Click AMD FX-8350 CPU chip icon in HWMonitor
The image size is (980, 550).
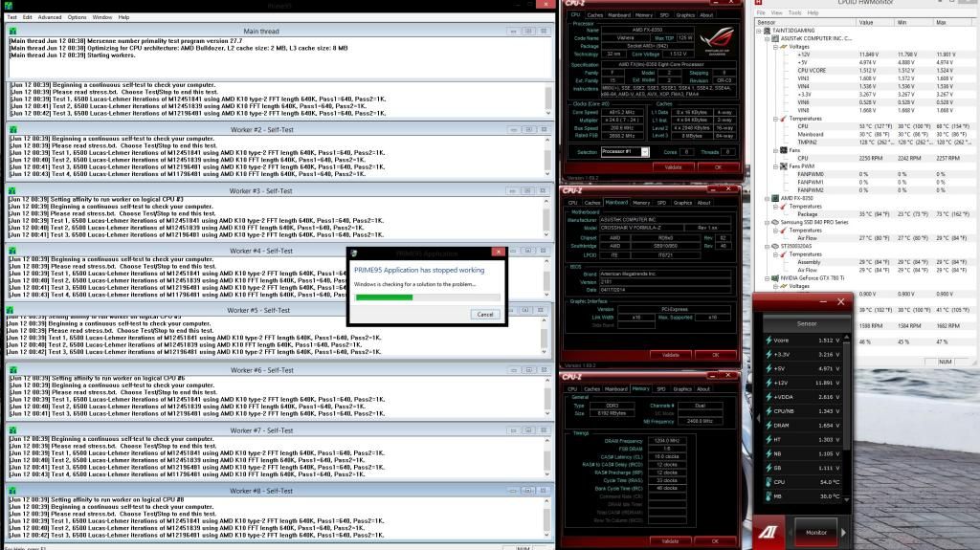pyautogui.click(x=775, y=198)
